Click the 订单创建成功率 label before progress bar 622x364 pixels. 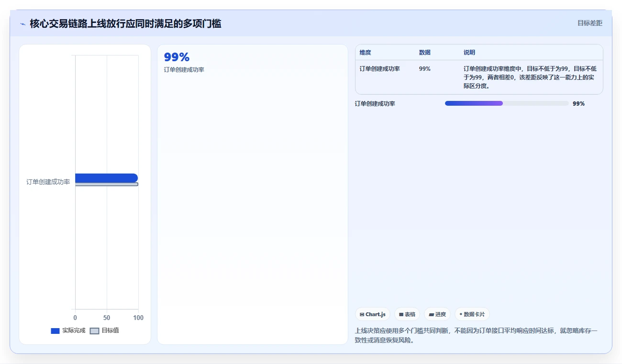click(375, 104)
